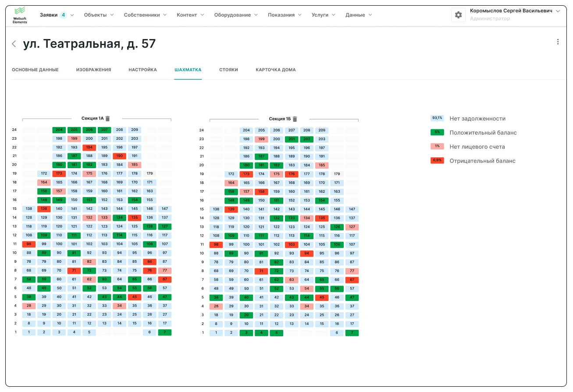Screen dimensions: 573x392
Task: Click the green 5% legend swatch
Action: coord(438,132)
